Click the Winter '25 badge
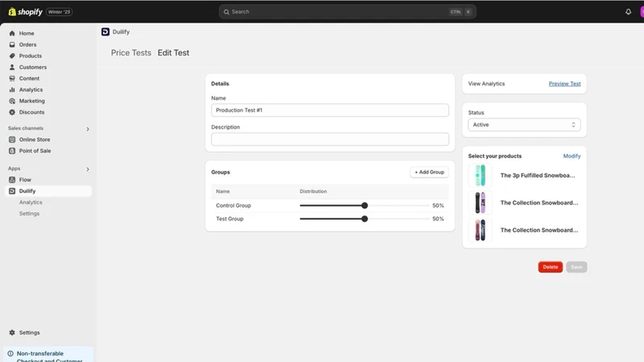 click(x=59, y=12)
